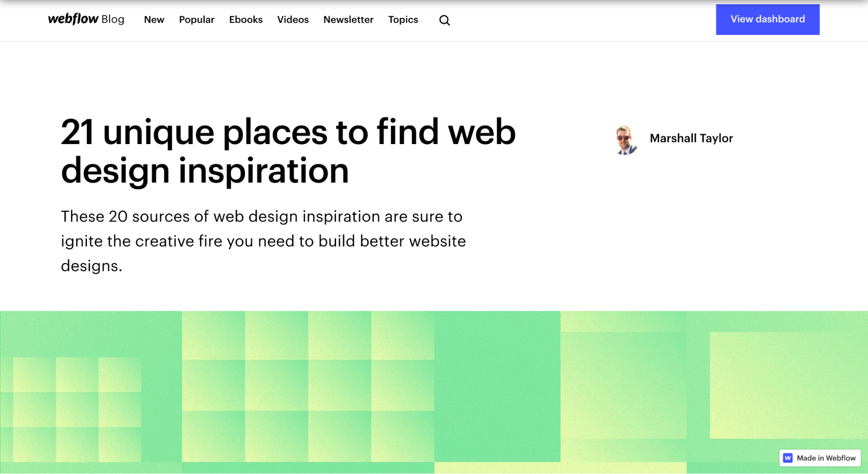Expand the Topics navigation item
The height and width of the screenshot is (474, 868).
[403, 20]
